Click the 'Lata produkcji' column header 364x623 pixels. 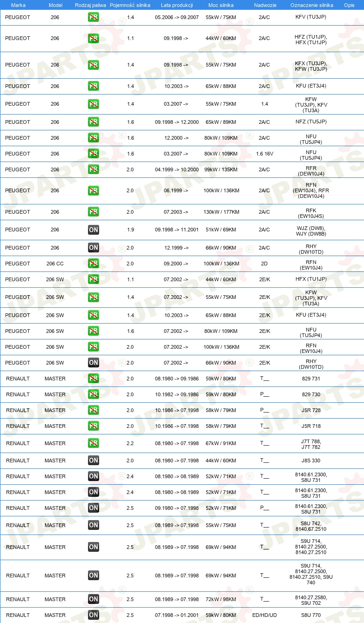[x=177, y=5]
